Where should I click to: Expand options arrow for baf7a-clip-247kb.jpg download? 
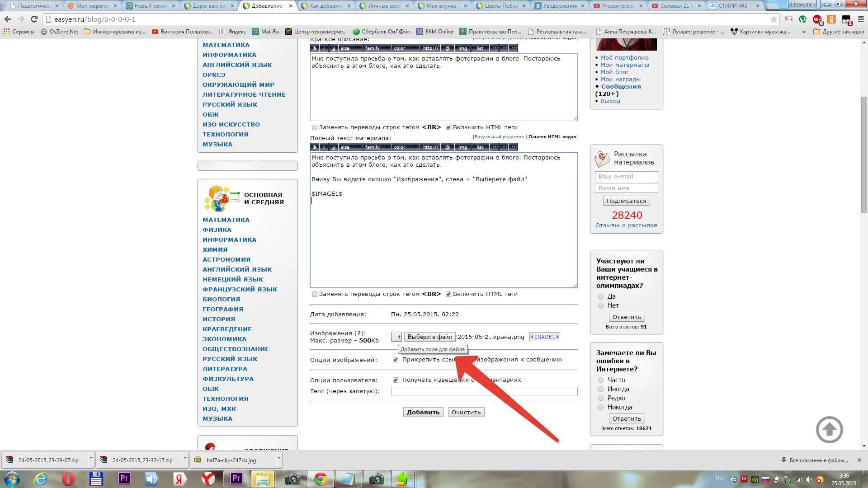tap(279, 459)
